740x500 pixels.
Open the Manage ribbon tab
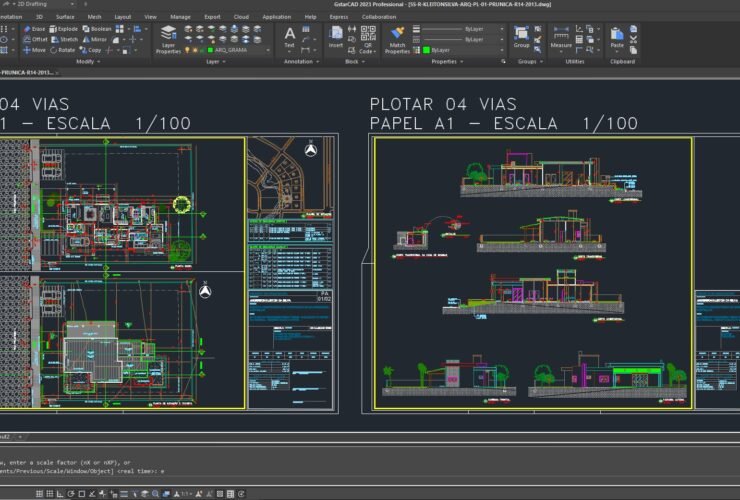180,17
